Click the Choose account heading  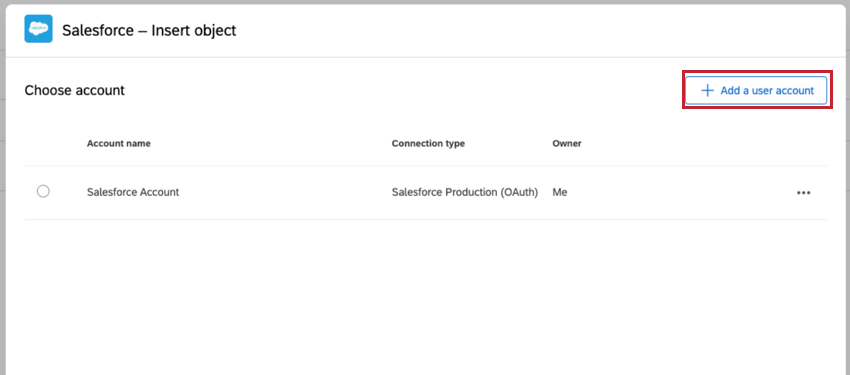pos(75,90)
